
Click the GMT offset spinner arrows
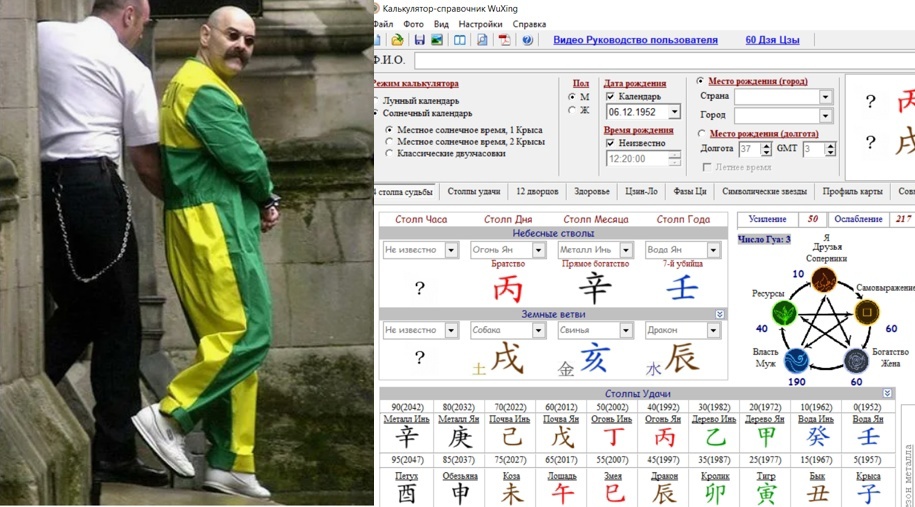click(x=830, y=149)
